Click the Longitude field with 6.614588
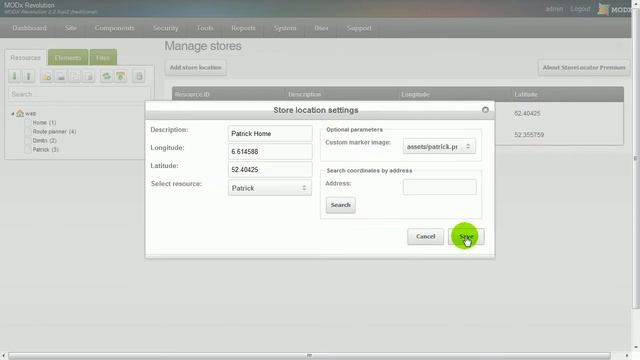The height and width of the screenshot is (360, 640). tap(270, 151)
